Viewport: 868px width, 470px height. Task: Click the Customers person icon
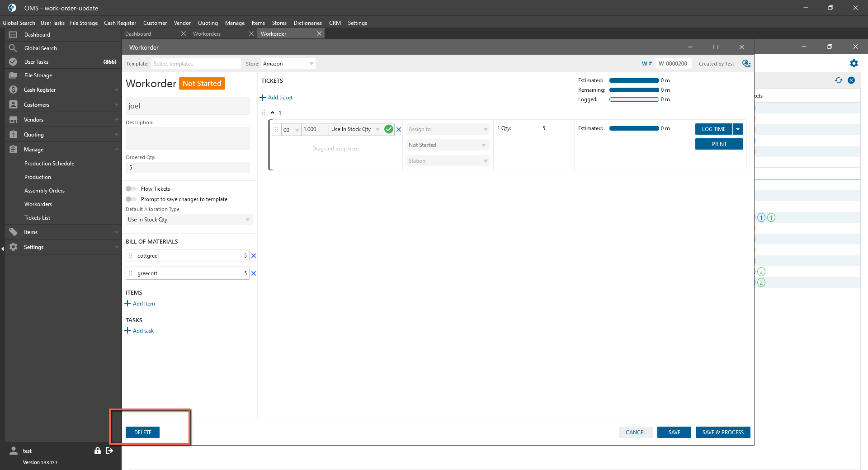point(13,105)
